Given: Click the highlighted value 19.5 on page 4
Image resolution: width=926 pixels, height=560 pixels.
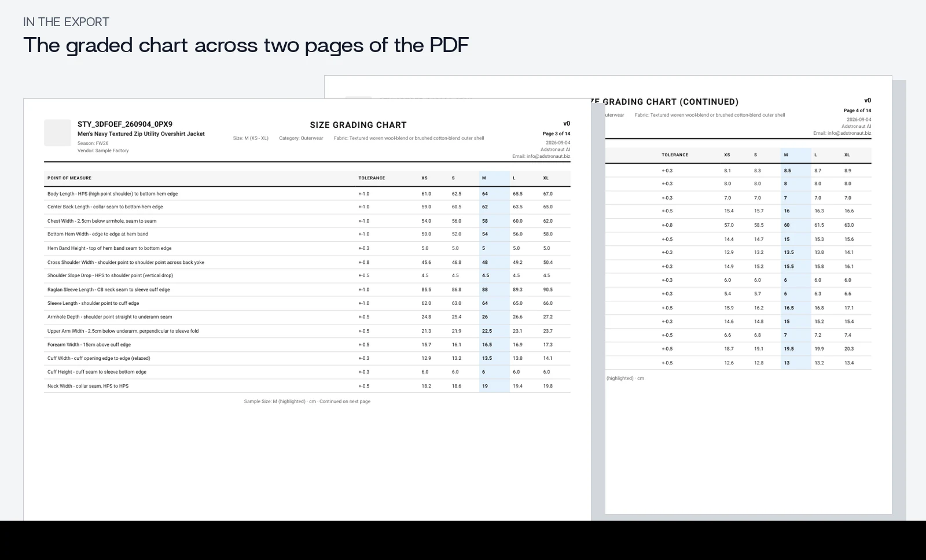Looking at the screenshot, I should pyautogui.click(x=789, y=349).
